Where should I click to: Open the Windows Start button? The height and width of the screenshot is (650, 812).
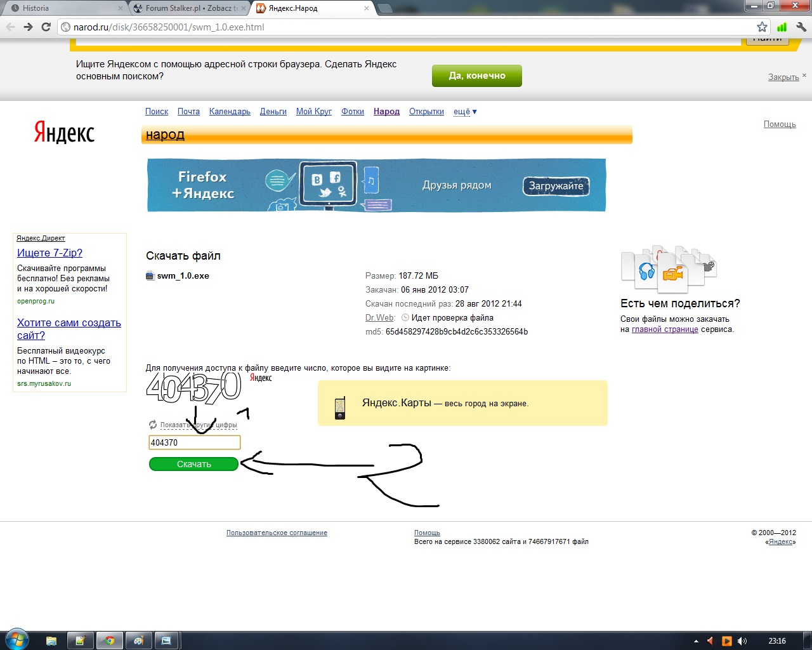(x=16, y=640)
